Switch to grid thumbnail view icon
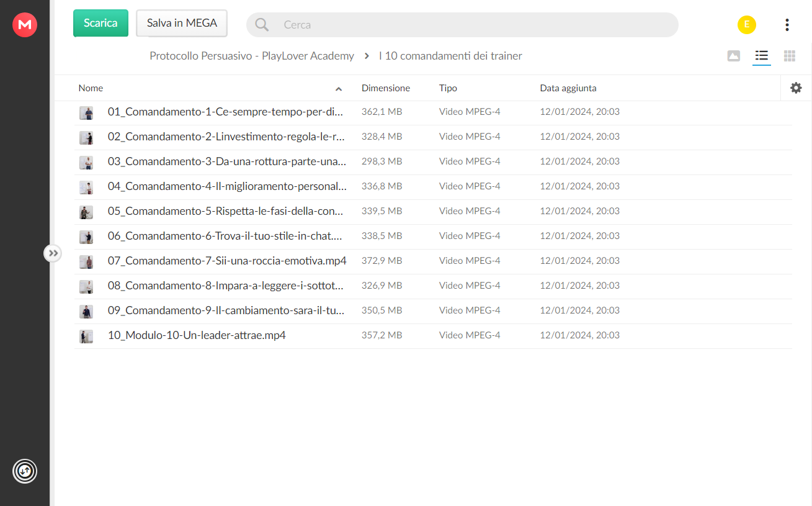The image size is (812, 506). click(x=789, y=56)
